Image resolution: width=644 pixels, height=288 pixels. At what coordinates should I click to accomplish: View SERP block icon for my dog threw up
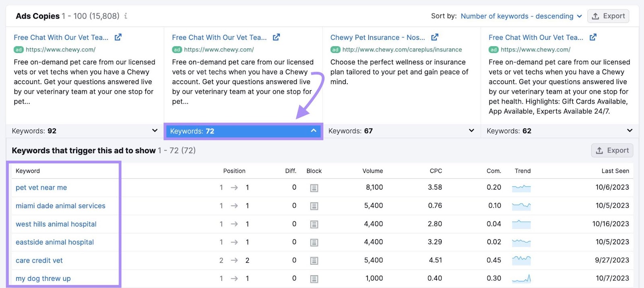point(314,279)
